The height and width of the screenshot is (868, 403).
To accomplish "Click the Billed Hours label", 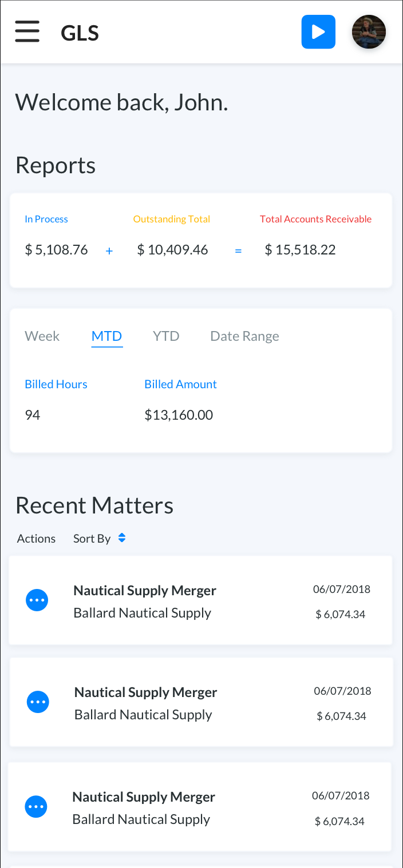I will point(56,384).
